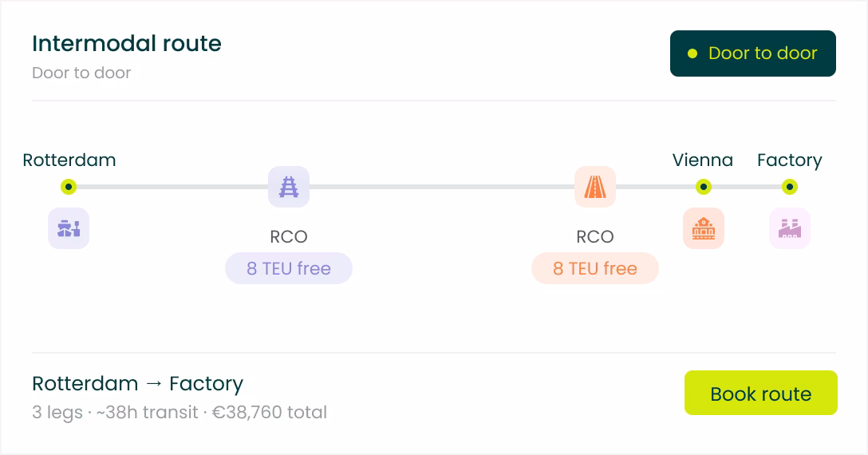Click the Rotterdam stop label
Screen dimensions: 868x455
(x=69, y=160)
